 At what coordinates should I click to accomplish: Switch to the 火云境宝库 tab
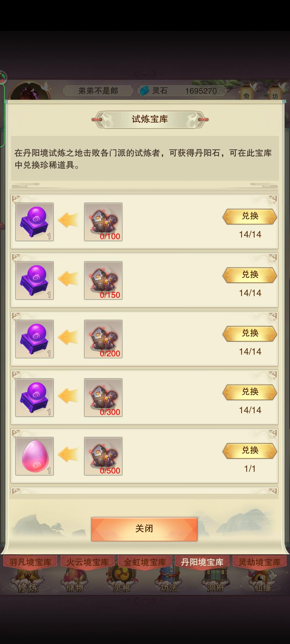(x=88, y=562)
